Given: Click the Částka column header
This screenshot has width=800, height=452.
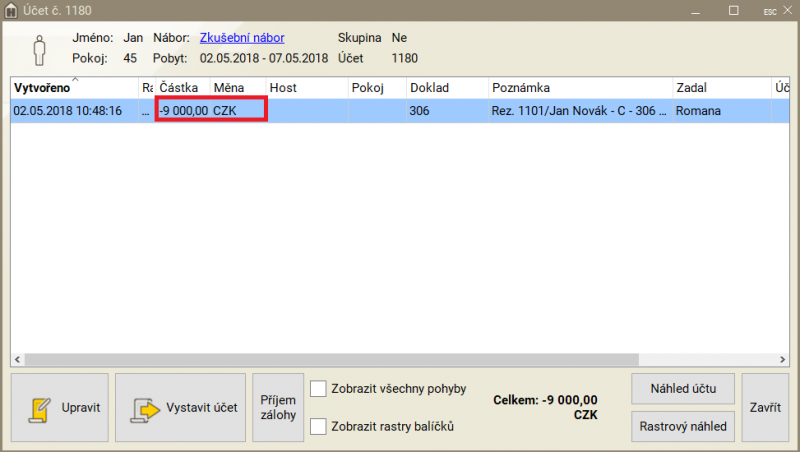Looking at the screenshot, I should pyautogui.click(x=182, y=88).
